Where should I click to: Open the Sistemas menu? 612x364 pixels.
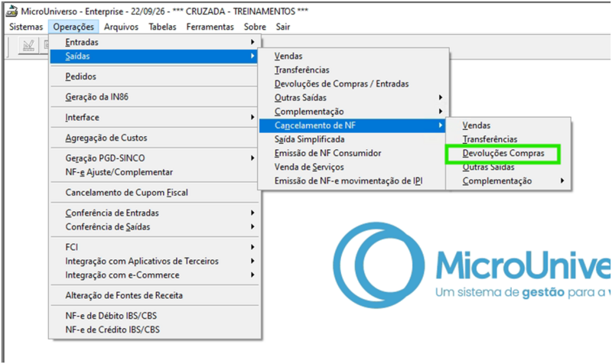pyautogui.click(x=26, y=27)
